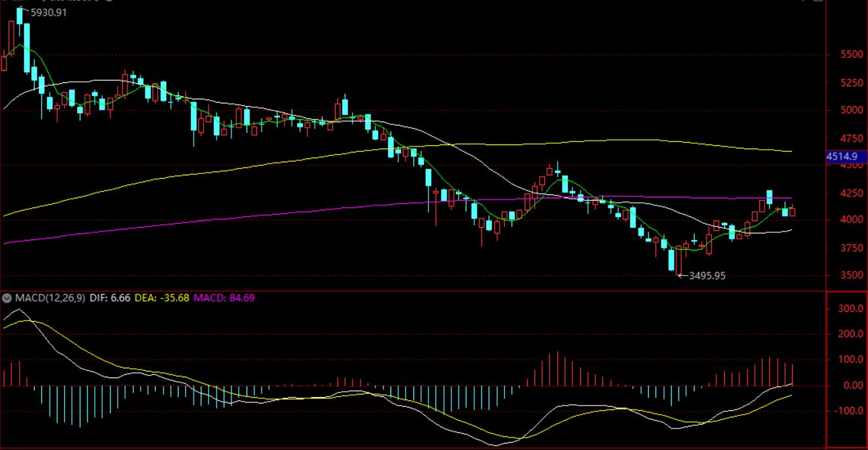Click the 5500 price axis label
868x450 pixels.
pos(851,55)
